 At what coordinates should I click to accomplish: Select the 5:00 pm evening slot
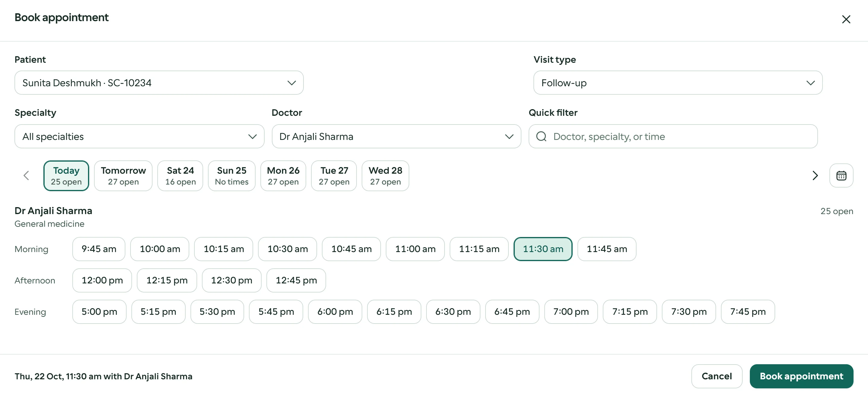click(99, 312)
